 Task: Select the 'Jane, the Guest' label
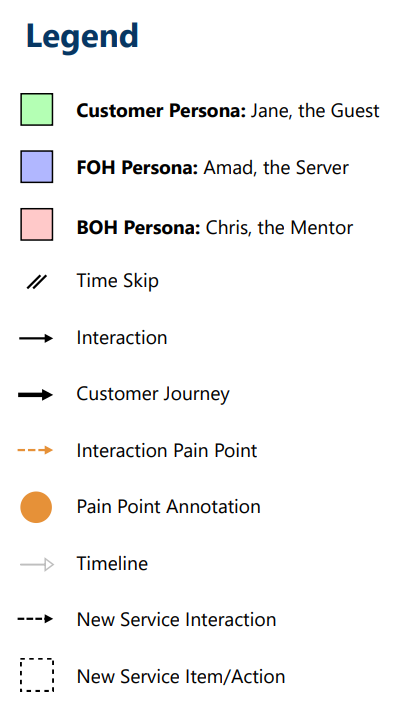point(315,111)
